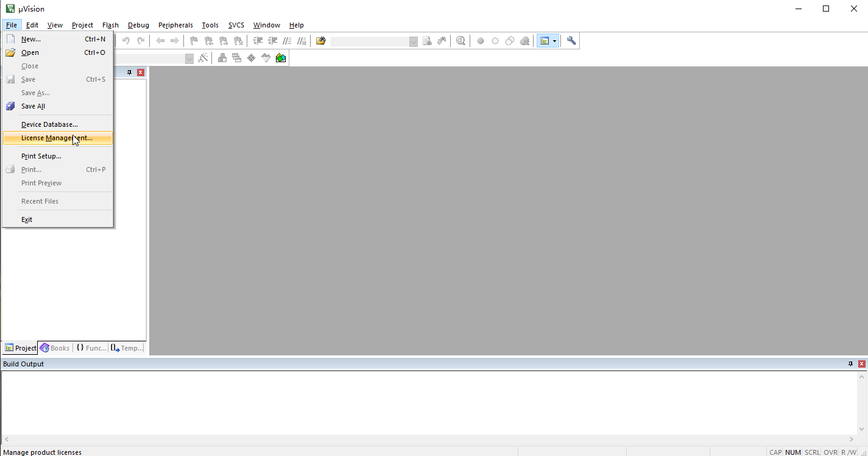The width and height of the screenshot is (868, 456).
Task: Switch to the Temp... tab
Action: pyautogui.click(x=127, y=348)
